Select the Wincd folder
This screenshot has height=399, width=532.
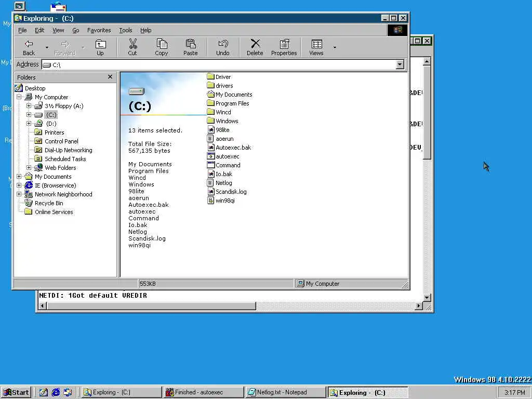click(x=219, y=112)
